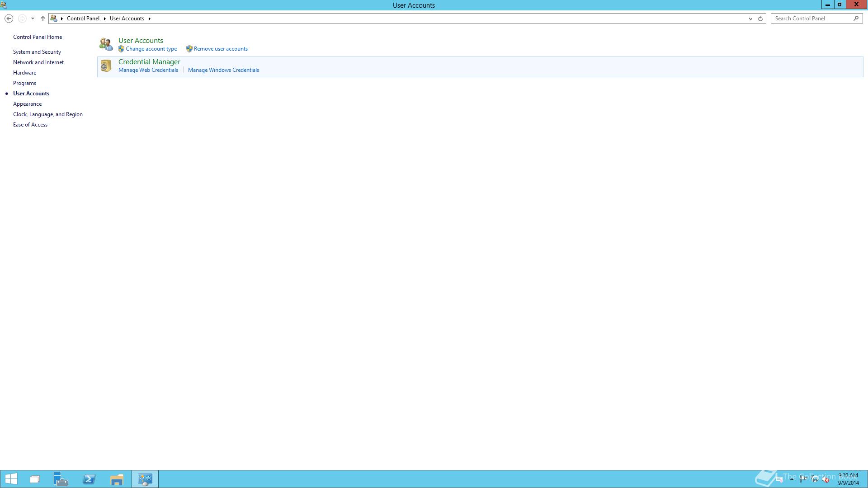
Task: Open System and Security category
Action: point(37,52)
